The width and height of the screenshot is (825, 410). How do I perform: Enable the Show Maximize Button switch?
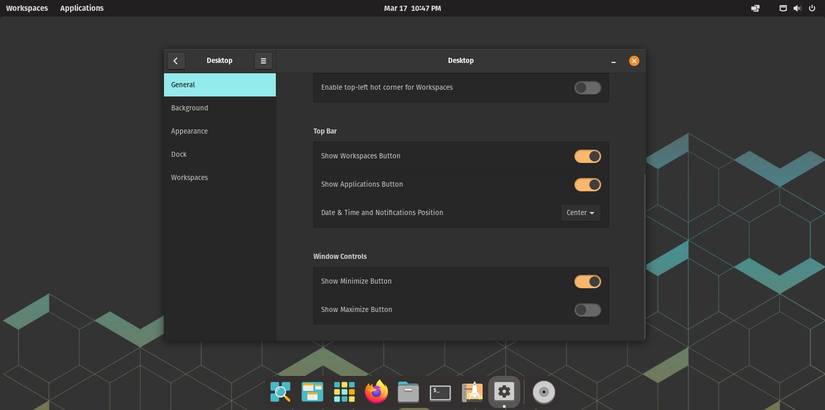click(x=587, y=310)
